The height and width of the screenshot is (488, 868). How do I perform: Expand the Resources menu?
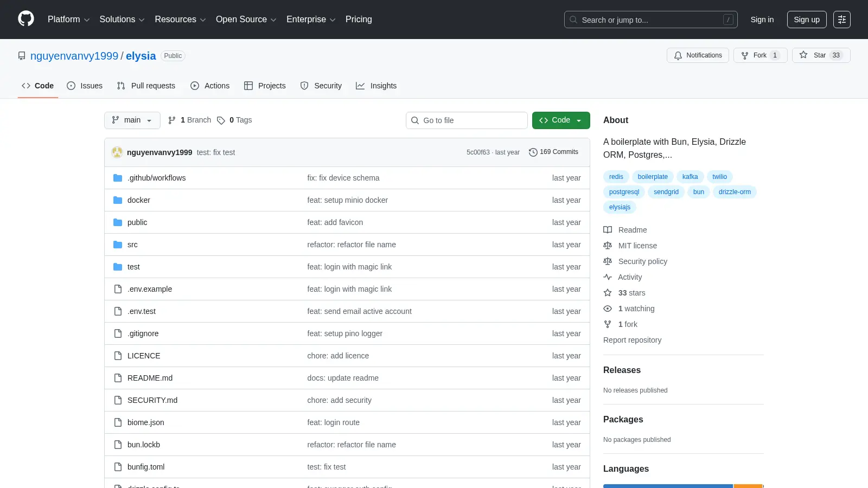[x=180, y=20]
